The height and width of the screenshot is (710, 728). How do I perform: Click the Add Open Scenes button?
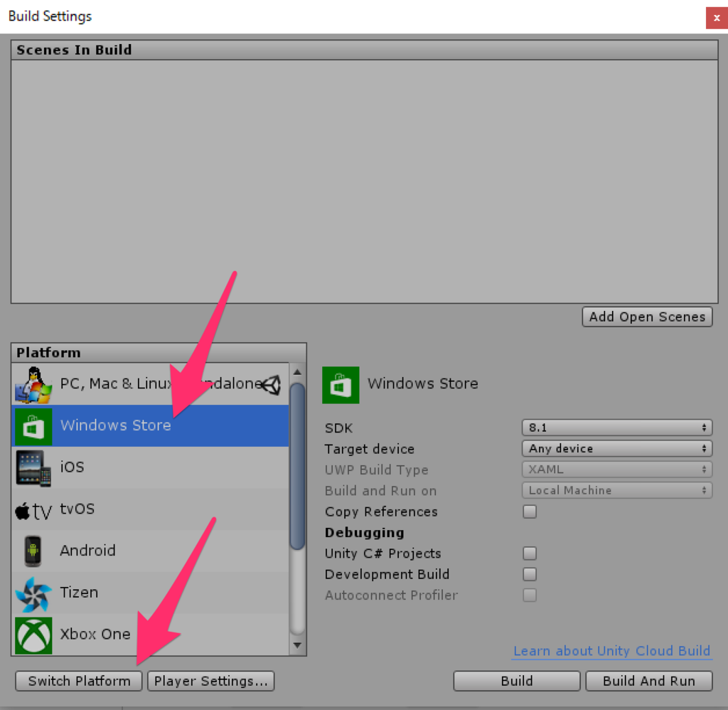click(647, 317)
